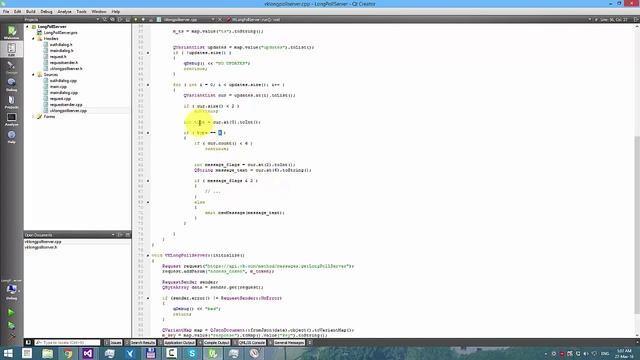Open the Build menu

(x=31, y=12)
